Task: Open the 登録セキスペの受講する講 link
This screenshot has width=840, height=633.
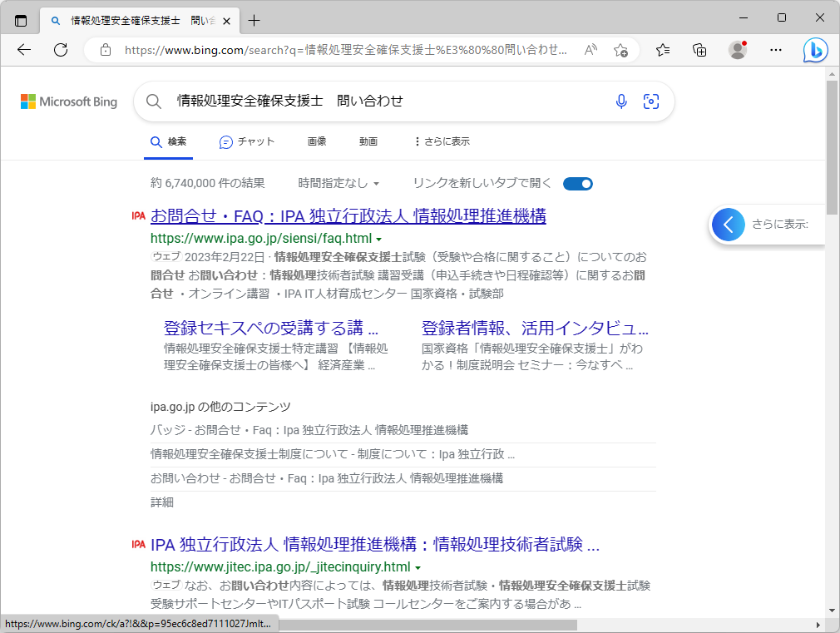Action: [270, 328]
